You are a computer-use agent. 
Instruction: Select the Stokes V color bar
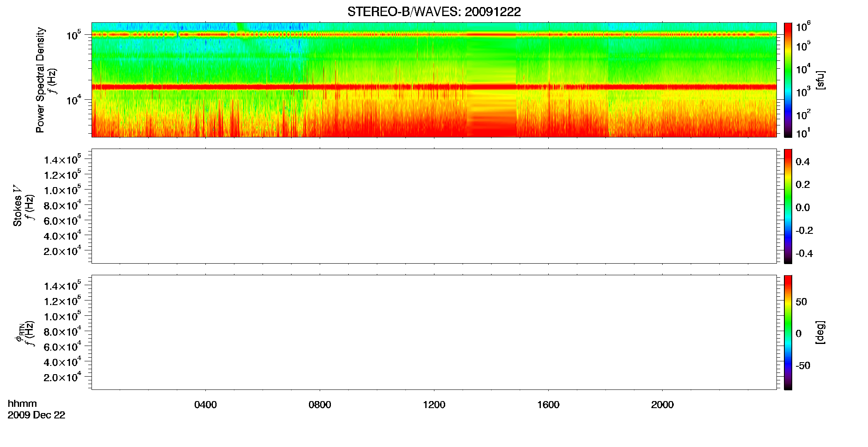tap(788, 206)
